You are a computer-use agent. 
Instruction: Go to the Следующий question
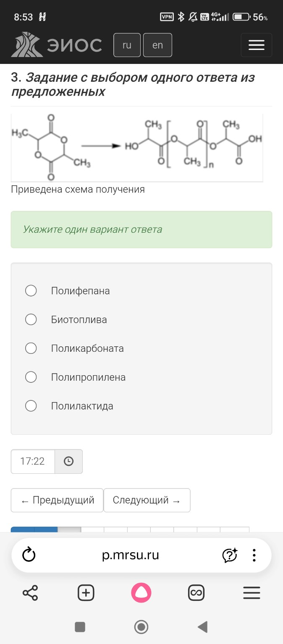[x=147, y=500]
